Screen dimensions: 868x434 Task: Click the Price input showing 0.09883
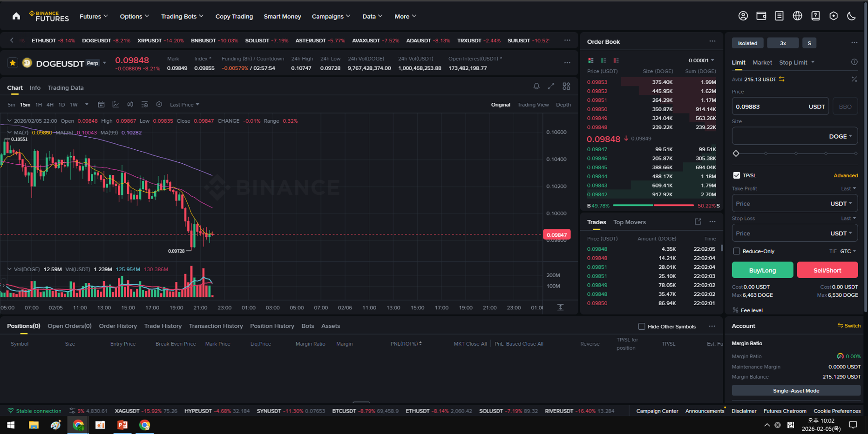point(780,107)
